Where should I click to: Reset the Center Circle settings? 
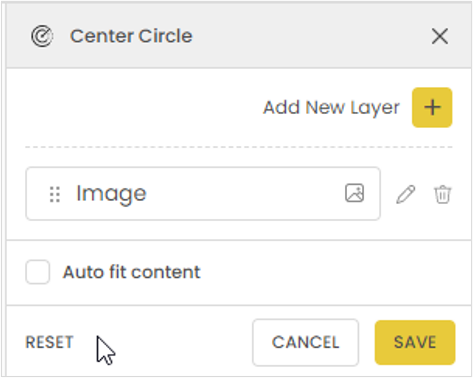49,342
